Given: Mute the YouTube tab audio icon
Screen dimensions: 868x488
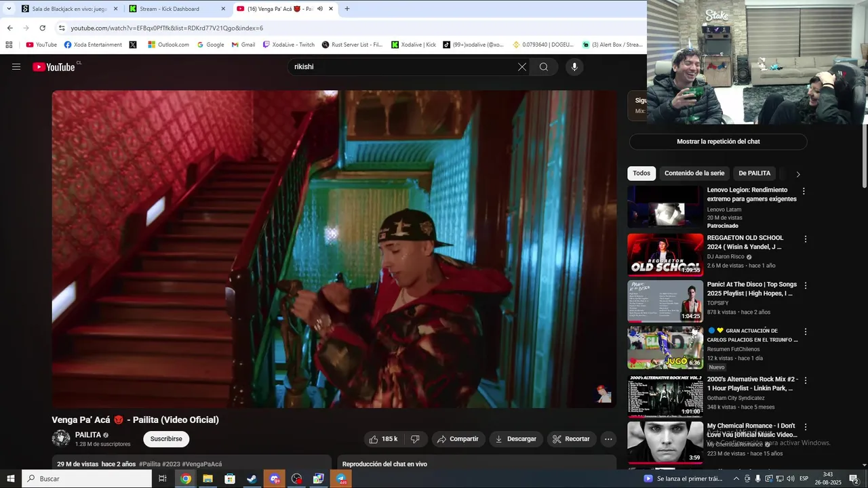Looking at the screenshot, I should [x=319, y=9].
